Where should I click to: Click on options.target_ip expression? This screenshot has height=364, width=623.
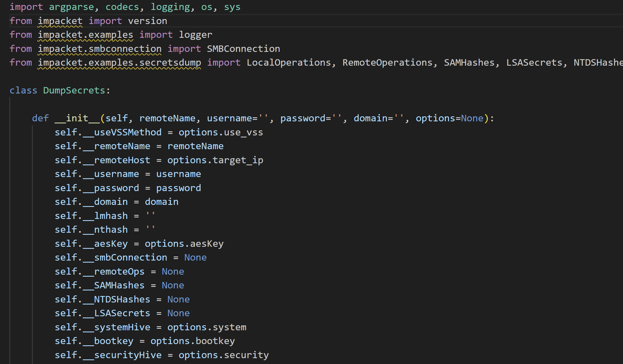tap(215, 160)
